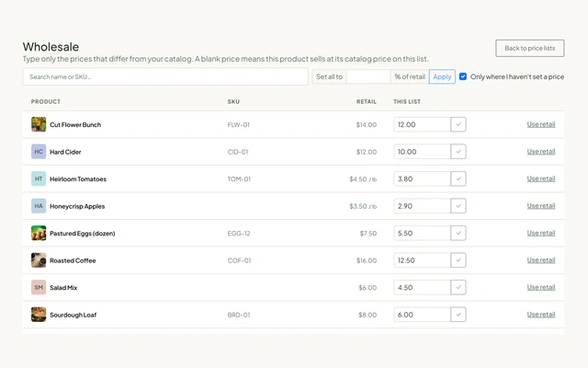This screenshot has width=588, height=368.
Task: Edit the Heirloom Tomatoes price 3.80
Action: (x=422, y=178)
